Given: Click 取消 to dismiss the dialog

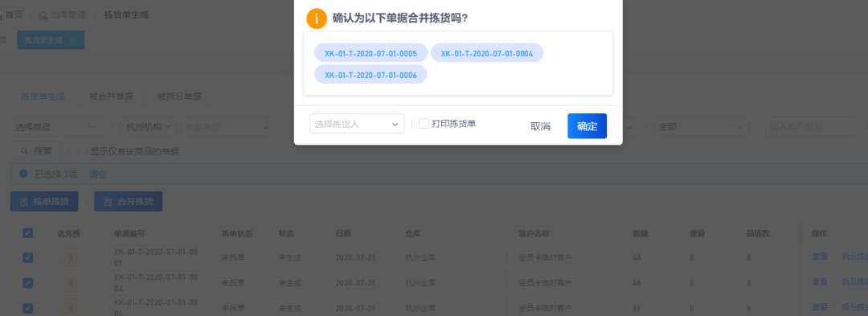Looking at the screenshot, I should click(540, 126).
